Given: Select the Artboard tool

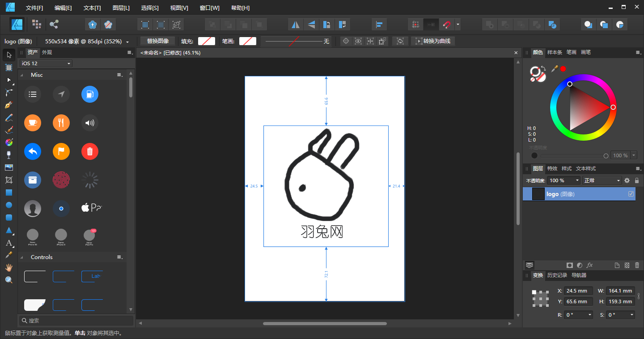Looking at the screenshot, I should point(9,67).
